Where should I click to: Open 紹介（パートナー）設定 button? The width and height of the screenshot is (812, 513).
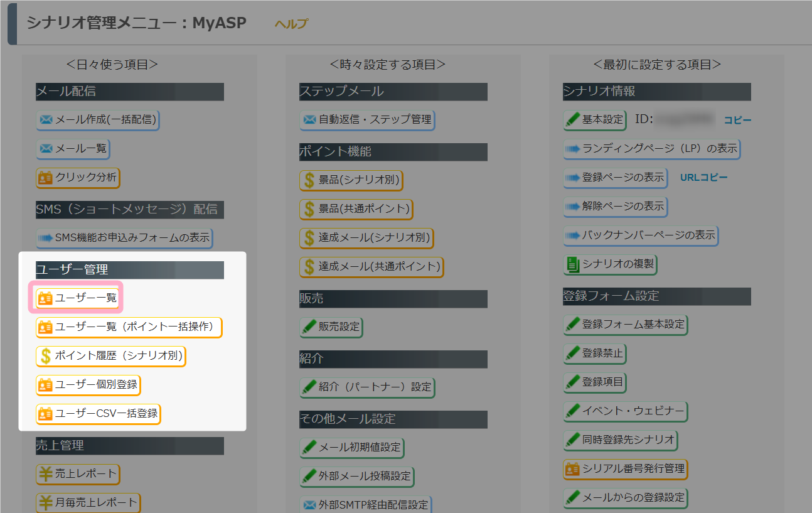(x=367, y=387)
